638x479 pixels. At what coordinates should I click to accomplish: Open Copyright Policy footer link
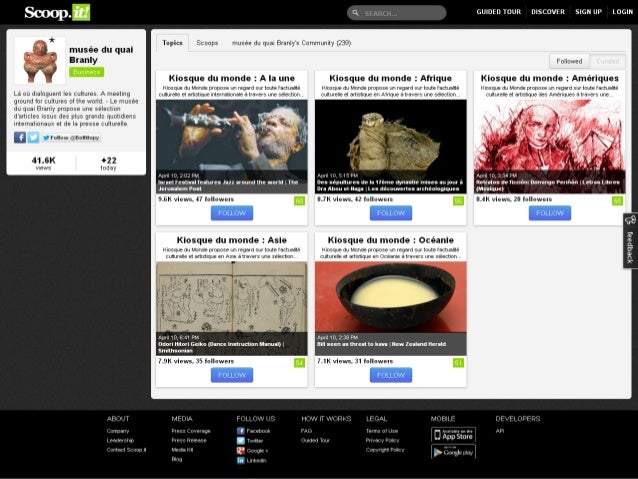[x=385, y=450]
